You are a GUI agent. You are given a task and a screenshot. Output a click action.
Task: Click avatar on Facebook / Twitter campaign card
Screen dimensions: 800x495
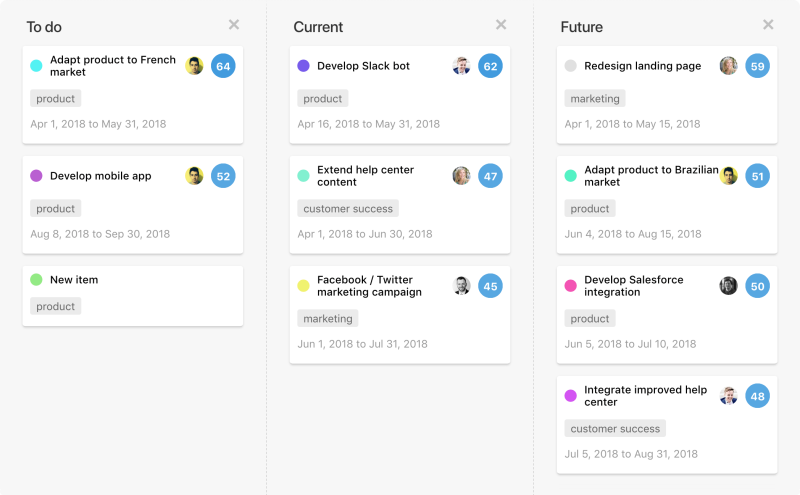pyautogui.click(x=461, y=286)
